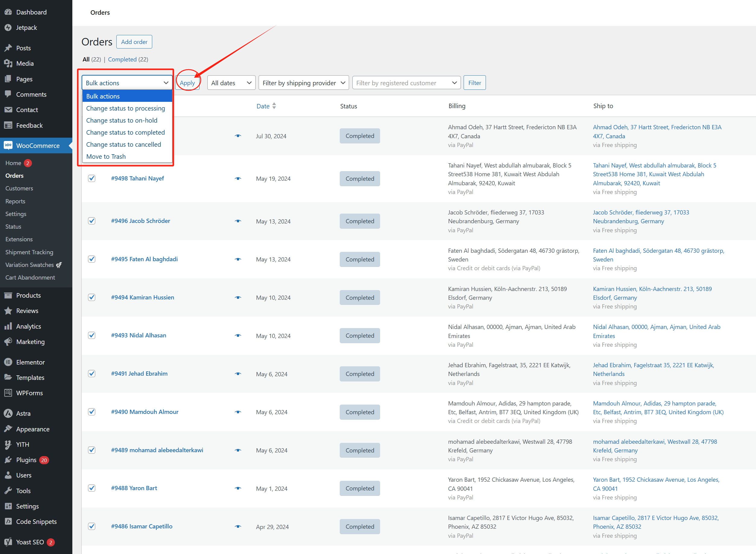Open the Analytics section
Screen dimensions: 756x554
[x=29, y=326]
